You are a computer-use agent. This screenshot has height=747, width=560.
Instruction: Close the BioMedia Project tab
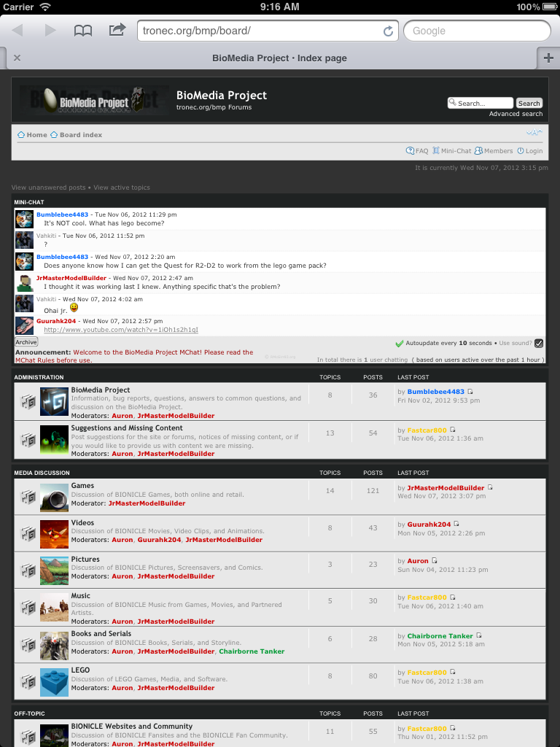coord(17,58)
